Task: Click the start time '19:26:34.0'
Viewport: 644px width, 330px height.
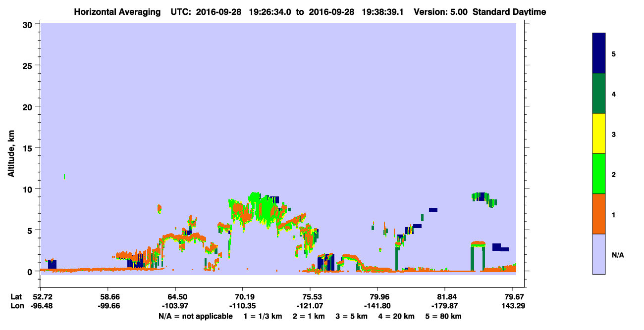Action: click(x=269, y=12)
